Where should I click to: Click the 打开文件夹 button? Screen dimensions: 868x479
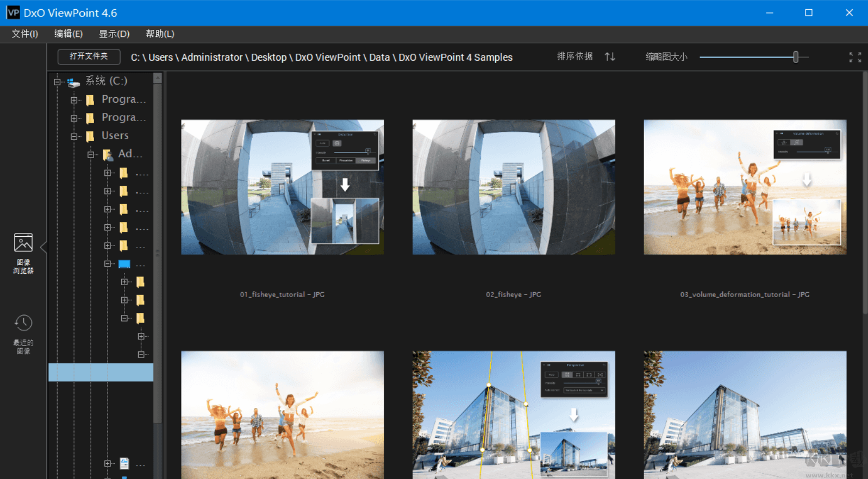point(89,56)
